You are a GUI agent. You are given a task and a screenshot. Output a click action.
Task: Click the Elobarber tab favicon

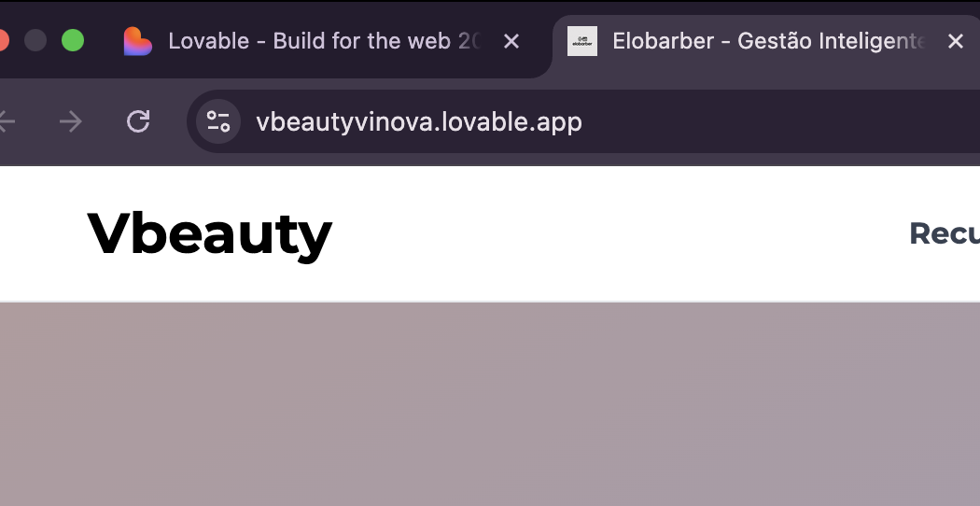582,41
